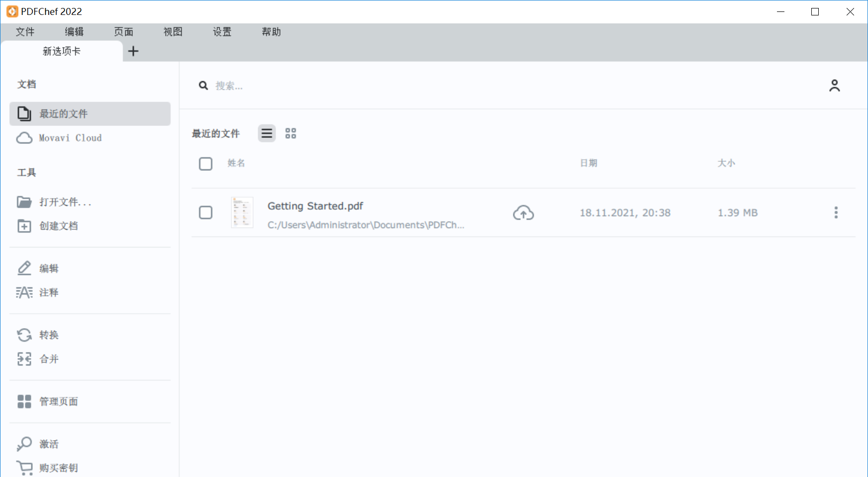Open 管理页面 page manager

point(48,401)
